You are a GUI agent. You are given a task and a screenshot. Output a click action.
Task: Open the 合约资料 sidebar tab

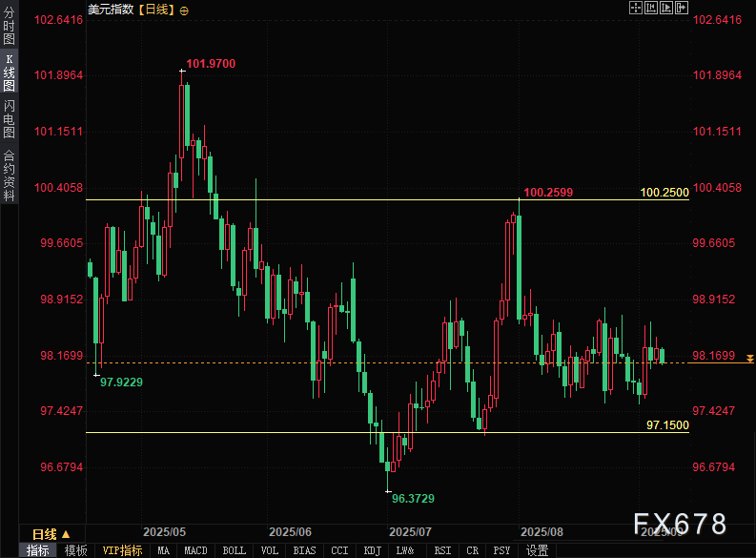click(9, 176)
